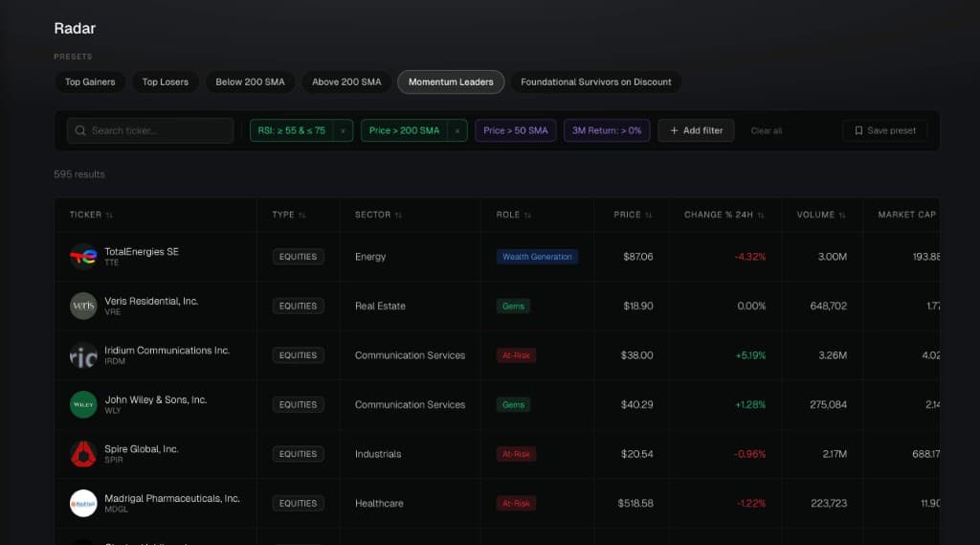
Task: Select the Momentum Leaders preset
Action: (x=452, y=82)
